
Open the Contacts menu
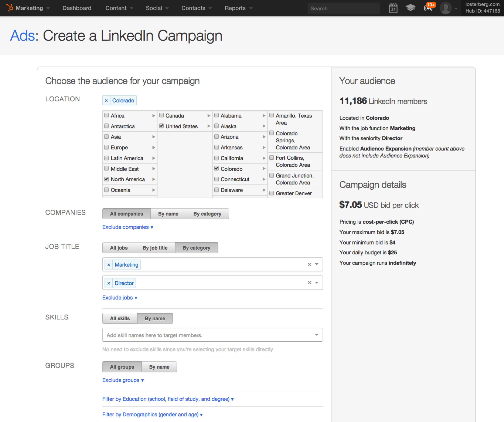click(x=196, y=8)
